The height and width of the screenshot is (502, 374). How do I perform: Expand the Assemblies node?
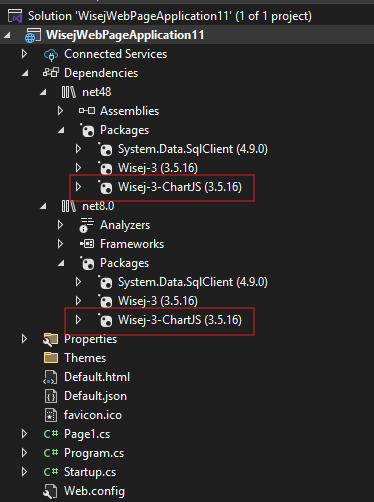click(60, 111)
